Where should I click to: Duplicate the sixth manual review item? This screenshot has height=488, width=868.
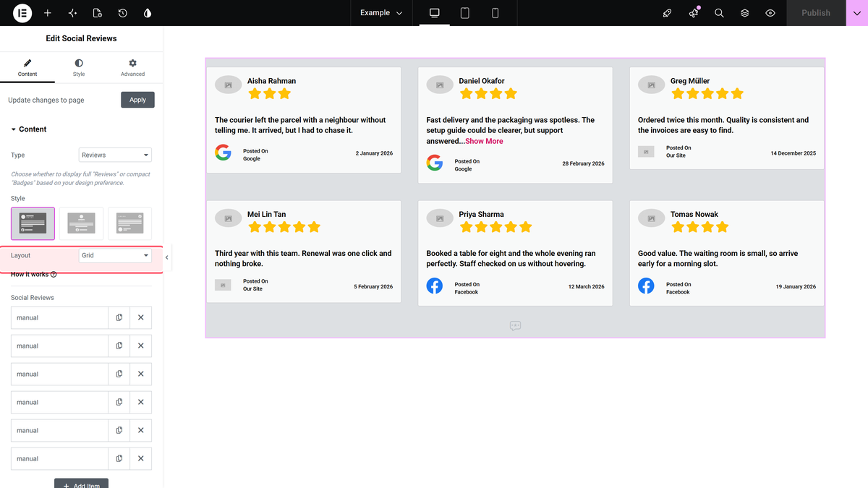[x=119, y=458]
